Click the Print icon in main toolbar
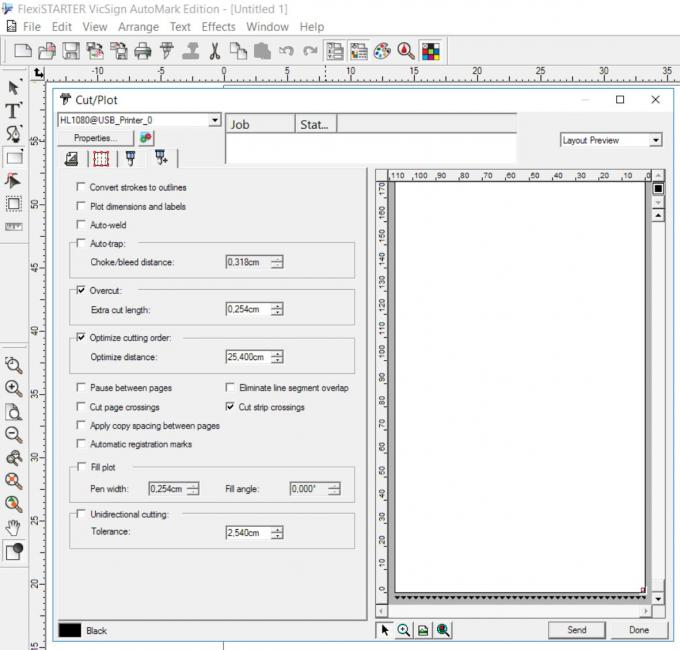Image resolution: width=680 pixels, height=650 pixels. [143, 51]
